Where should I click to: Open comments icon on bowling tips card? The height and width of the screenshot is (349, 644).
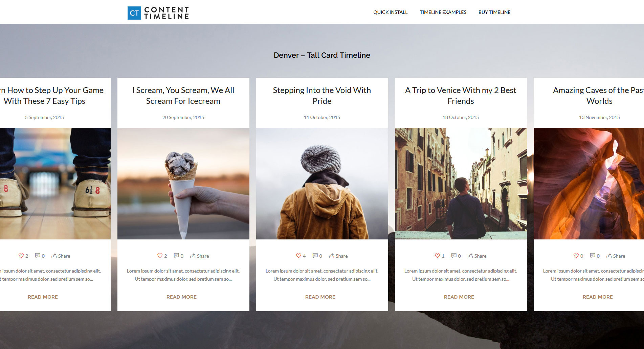38,256
